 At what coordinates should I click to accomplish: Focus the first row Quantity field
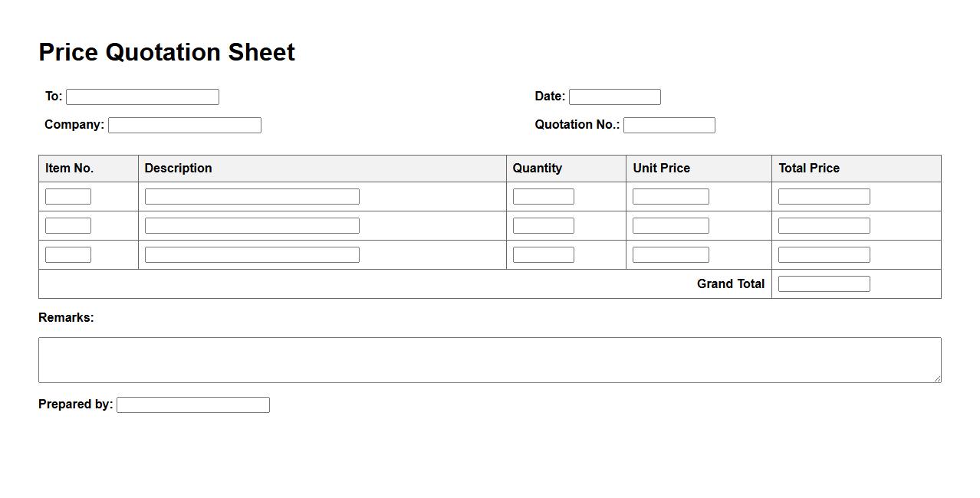[543, 197]
